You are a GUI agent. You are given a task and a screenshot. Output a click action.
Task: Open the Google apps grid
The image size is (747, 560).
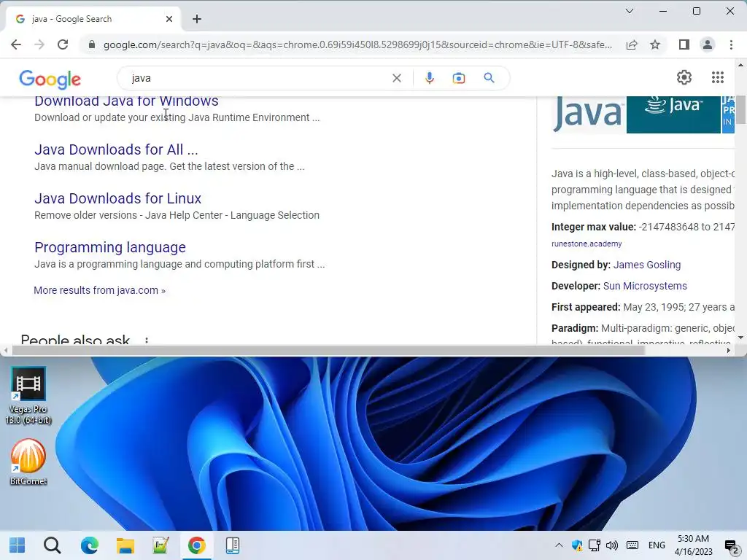click(718, 77)
